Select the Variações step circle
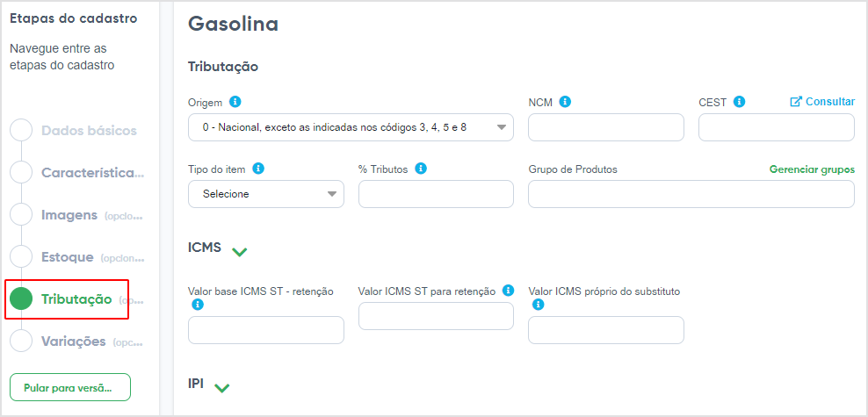The width and height of the screenshot is (868, 417). pyautogui.click(x=21, y=342)
